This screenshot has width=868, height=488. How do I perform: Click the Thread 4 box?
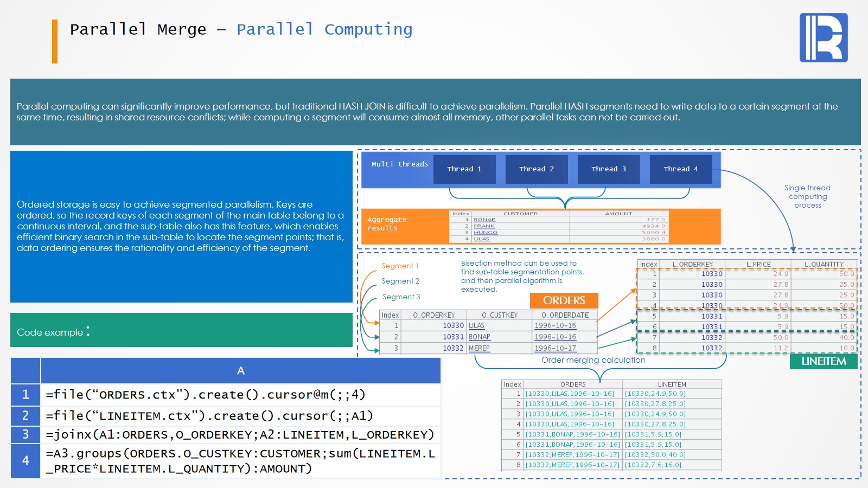coord(681,169)
